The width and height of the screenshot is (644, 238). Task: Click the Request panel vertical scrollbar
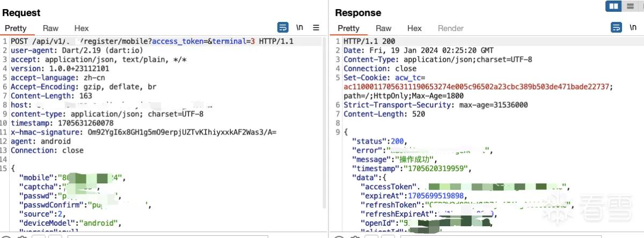point(324,123)
